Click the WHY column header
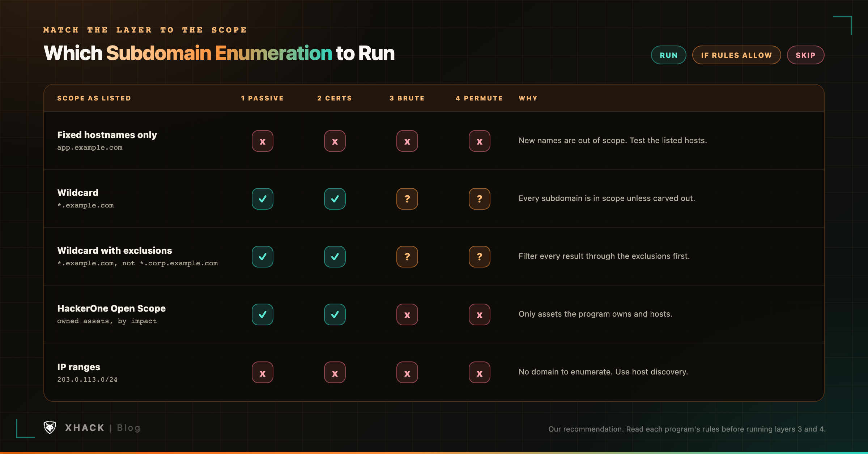Image resolution: width=868 pixels, height=454 pixels. click(528, 98)
